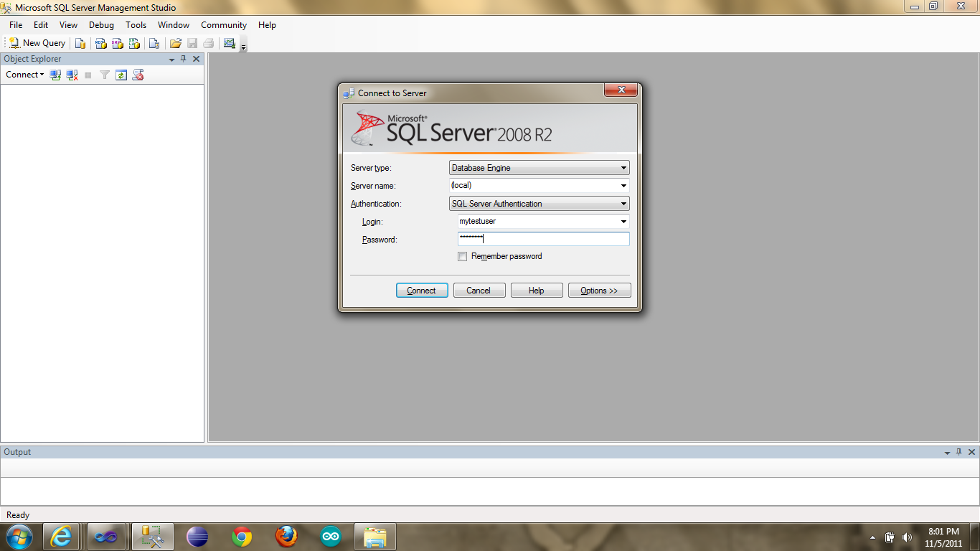
Task: Filter objects in Object Explorer
Action: (x=104, y=75)
